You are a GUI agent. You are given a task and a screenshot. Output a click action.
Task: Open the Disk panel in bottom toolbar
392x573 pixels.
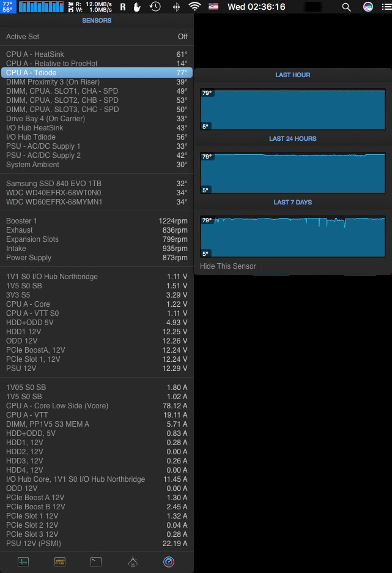(x=95, y=561)
